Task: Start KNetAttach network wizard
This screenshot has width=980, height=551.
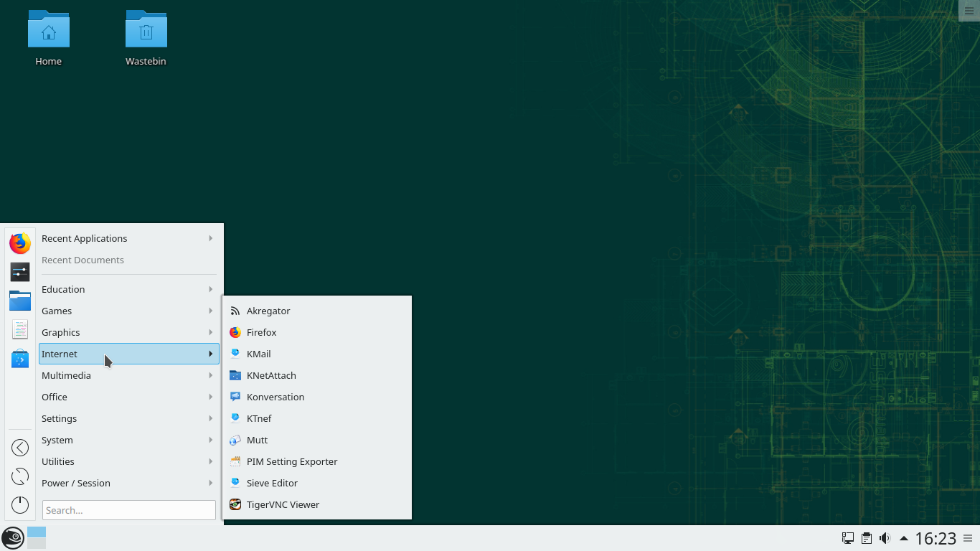Action: point(270,375)
